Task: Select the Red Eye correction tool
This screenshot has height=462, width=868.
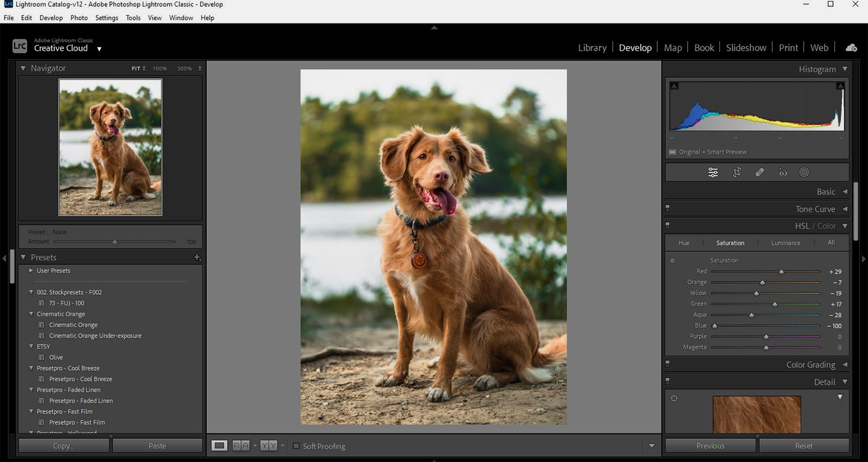Action: pos(783,173)
